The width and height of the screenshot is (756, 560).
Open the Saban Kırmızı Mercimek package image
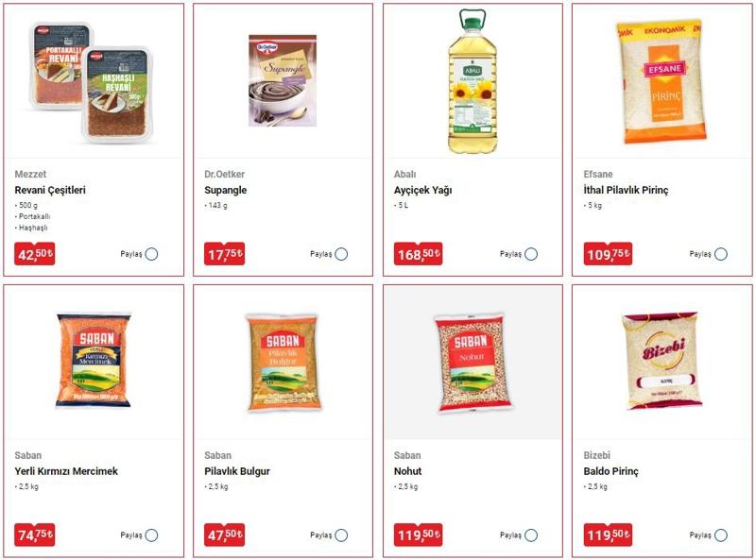(x=94, y=361)
